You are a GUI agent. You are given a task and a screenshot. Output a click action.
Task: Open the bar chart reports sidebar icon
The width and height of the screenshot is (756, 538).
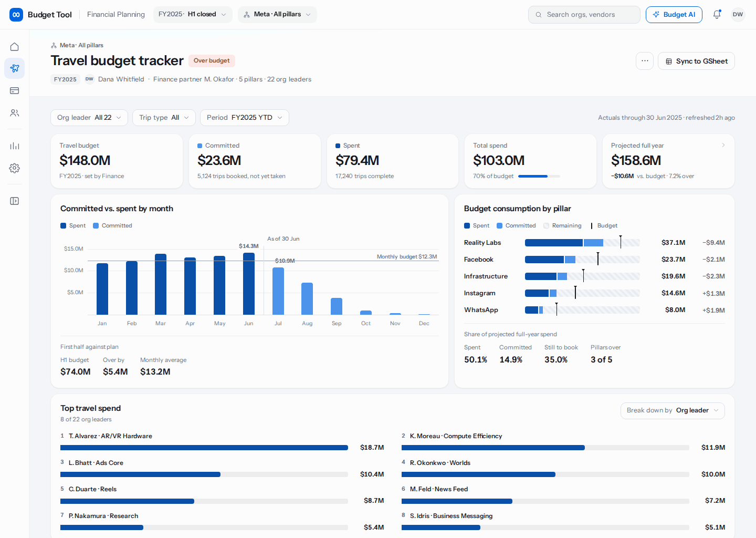pos(15,146)
